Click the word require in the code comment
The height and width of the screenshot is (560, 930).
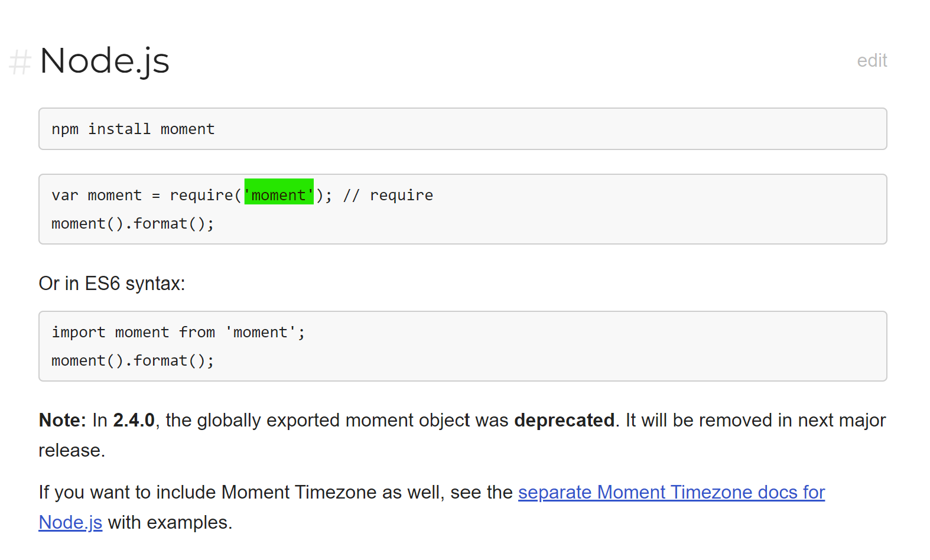pos(401,195)
